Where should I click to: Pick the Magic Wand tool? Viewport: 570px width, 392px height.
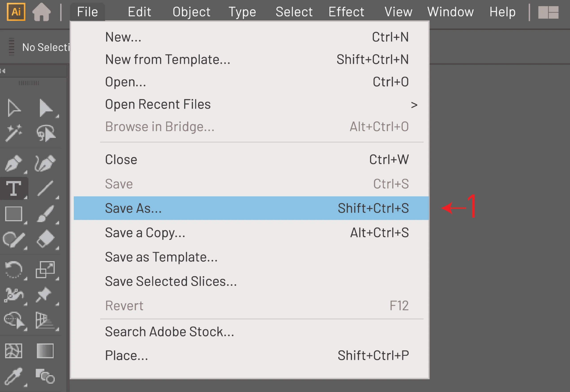pyautogui.click(x=14, y=133)
